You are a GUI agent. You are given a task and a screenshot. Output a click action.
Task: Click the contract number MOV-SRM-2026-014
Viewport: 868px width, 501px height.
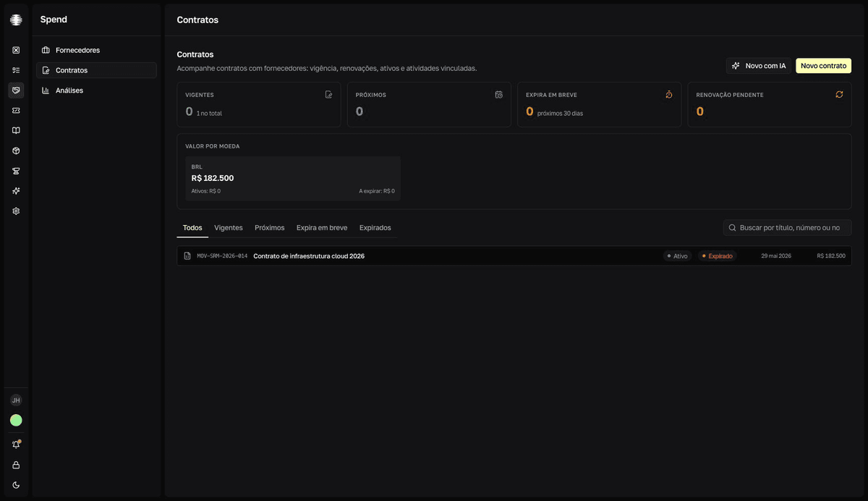click(x=222, y=256)
